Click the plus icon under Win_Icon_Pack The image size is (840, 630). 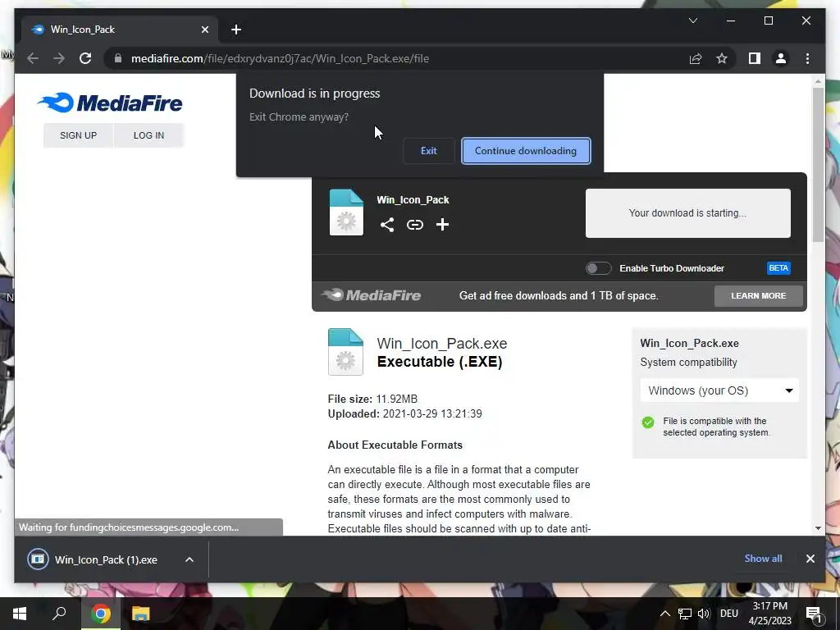[442, 225]
